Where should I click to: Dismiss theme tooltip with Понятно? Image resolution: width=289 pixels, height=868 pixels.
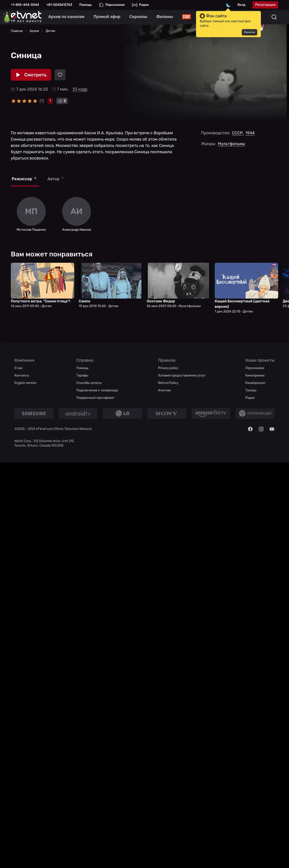click(x=249, y=32)
